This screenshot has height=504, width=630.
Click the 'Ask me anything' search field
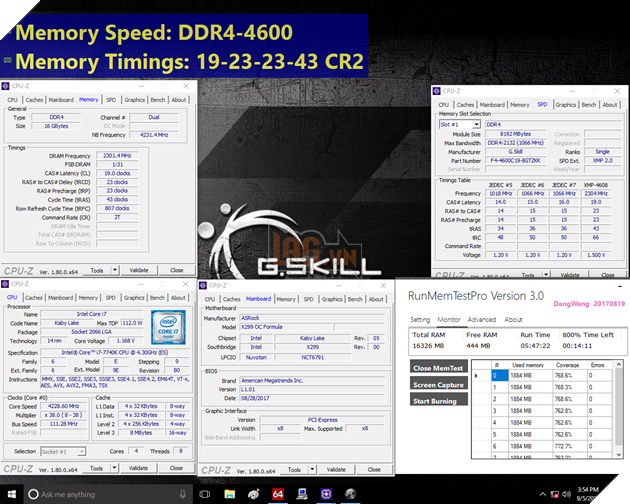pos(106,494)
